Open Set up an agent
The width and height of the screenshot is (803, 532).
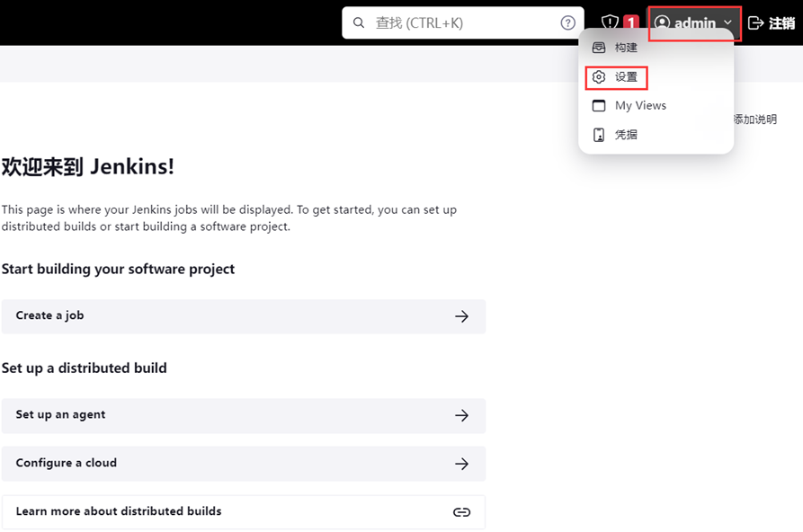[x=244, y=415]
